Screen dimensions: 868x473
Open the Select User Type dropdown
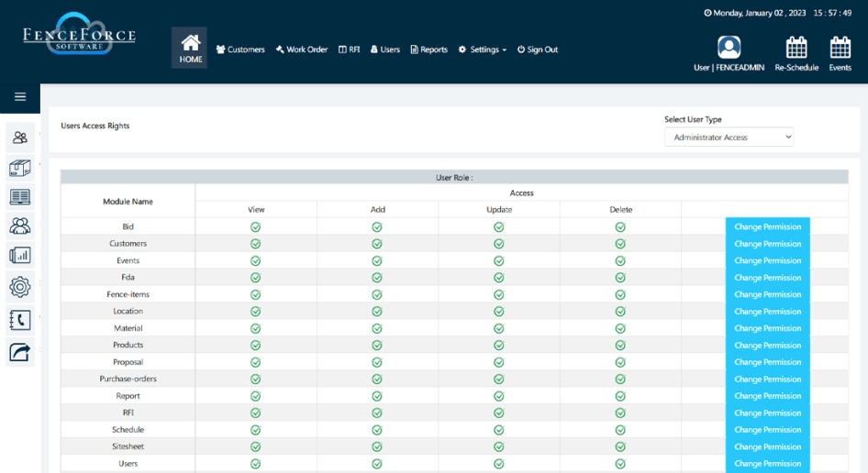click(x=729, y=137)
